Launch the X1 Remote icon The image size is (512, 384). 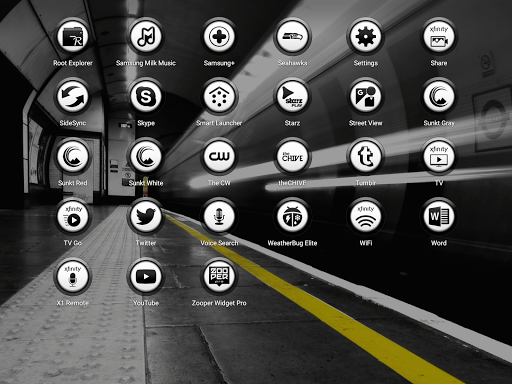[x=73, y=277]
